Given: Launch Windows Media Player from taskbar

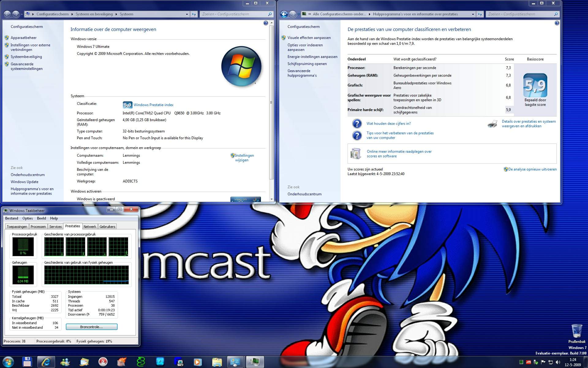Looking at the screenshot, I should [x=198, y=362].
